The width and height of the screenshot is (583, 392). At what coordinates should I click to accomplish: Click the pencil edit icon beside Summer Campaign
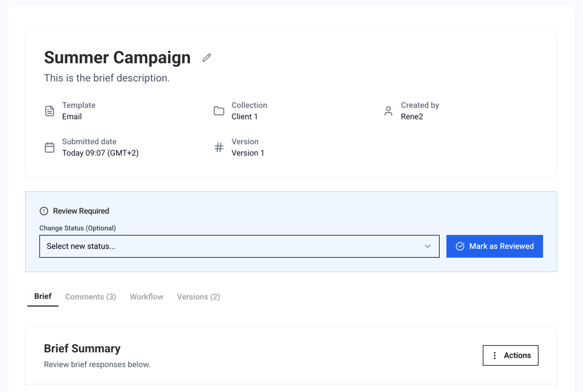tap(206, 57)
